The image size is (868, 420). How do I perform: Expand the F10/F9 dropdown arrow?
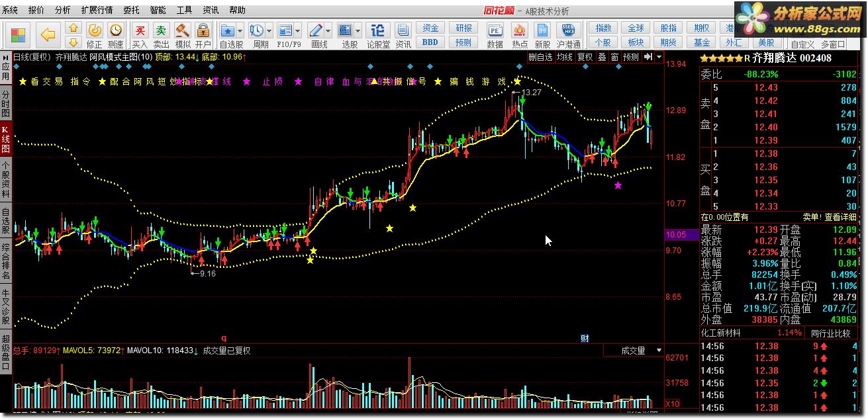pos(299,30)
